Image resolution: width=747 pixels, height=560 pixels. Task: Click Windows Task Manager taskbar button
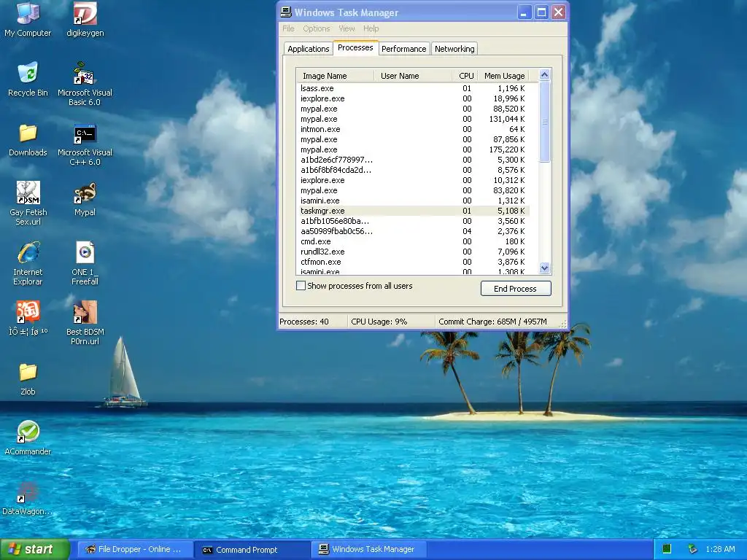tap(368, 549)
